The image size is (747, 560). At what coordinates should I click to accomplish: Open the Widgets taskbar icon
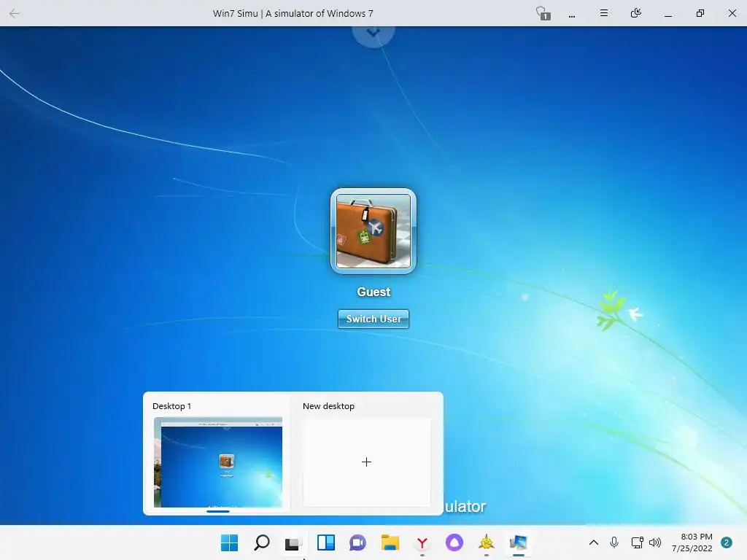[x=326, y=542]
